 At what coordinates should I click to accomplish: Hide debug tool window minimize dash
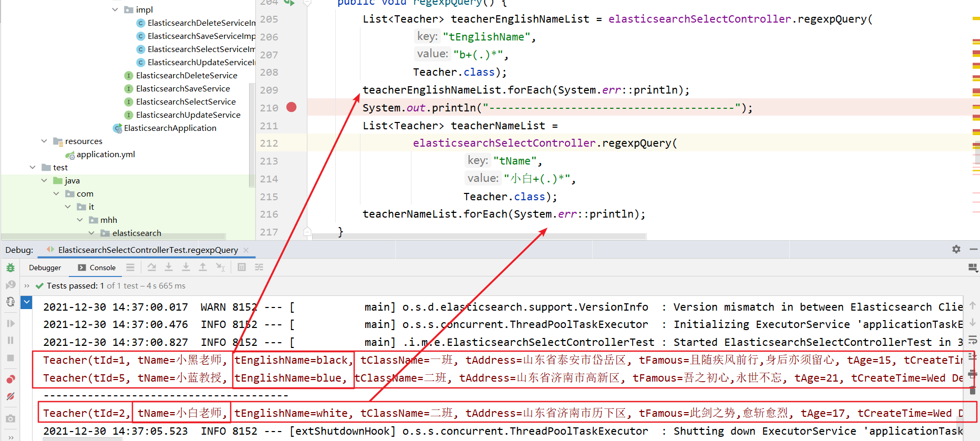click(973, 249)
